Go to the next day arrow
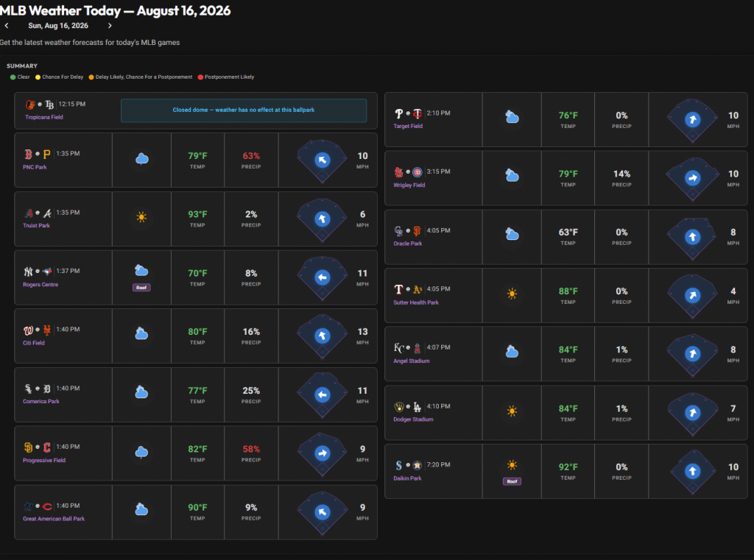 point(110,26)
